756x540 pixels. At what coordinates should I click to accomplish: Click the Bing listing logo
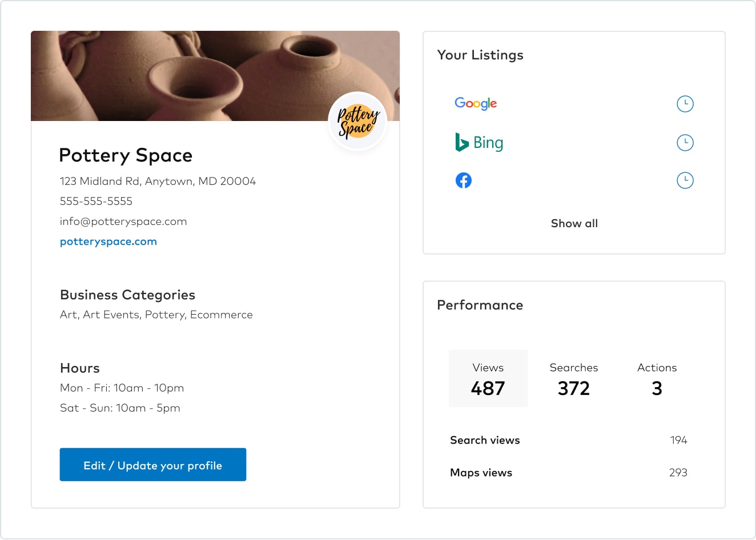pyautogui.click(x=479, y=142)
